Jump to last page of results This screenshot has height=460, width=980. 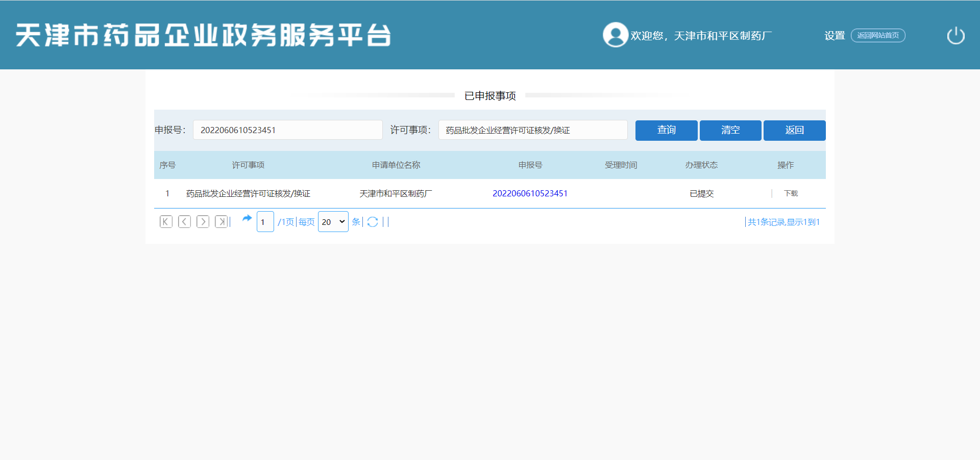222,222
